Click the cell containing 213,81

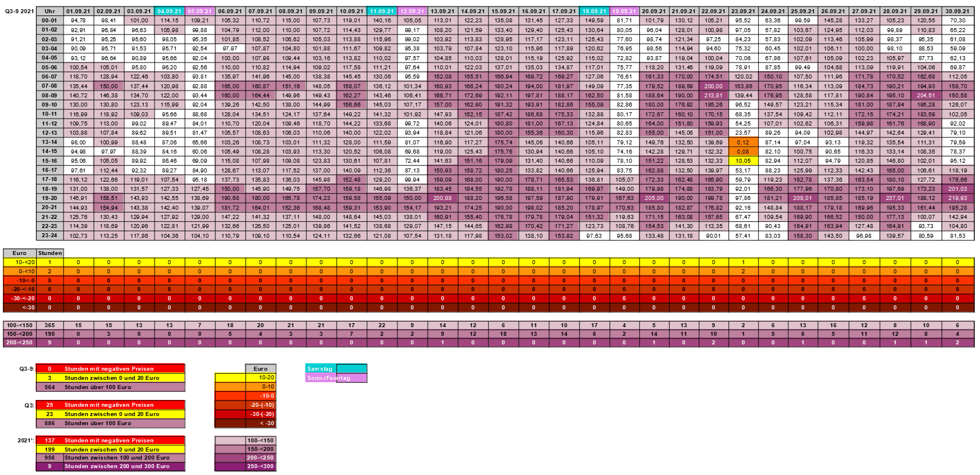point(713,96)
